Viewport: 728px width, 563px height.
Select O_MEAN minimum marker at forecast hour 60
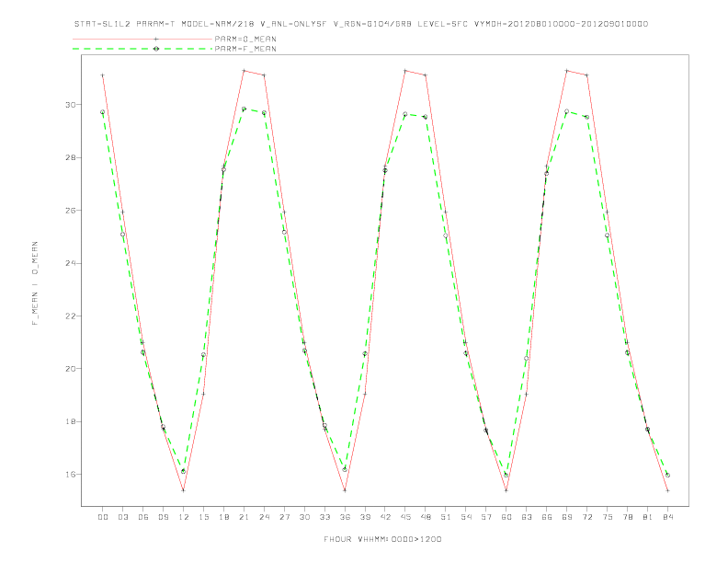(x=506, y=490)
